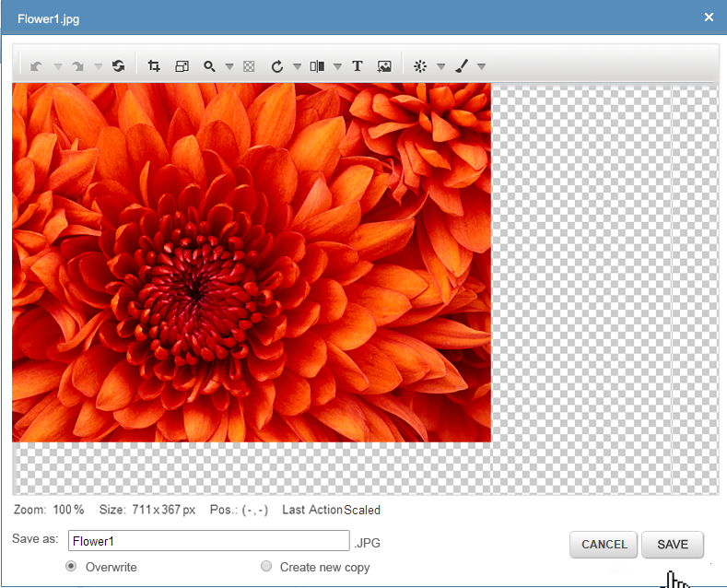Open the Resize image tool

click(x=182, y=66)
